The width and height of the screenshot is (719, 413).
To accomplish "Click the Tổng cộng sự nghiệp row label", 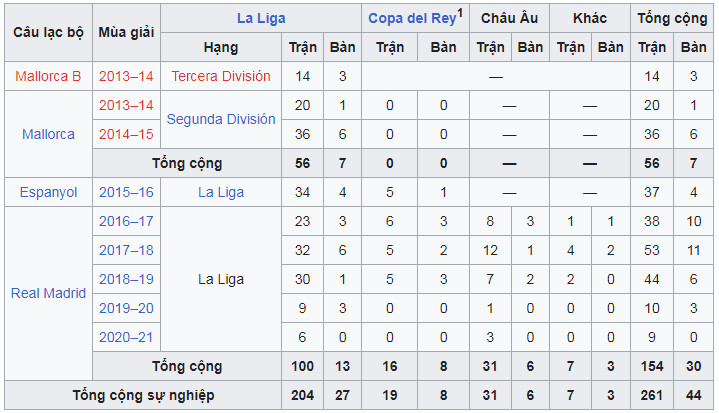I will (143, 395).
